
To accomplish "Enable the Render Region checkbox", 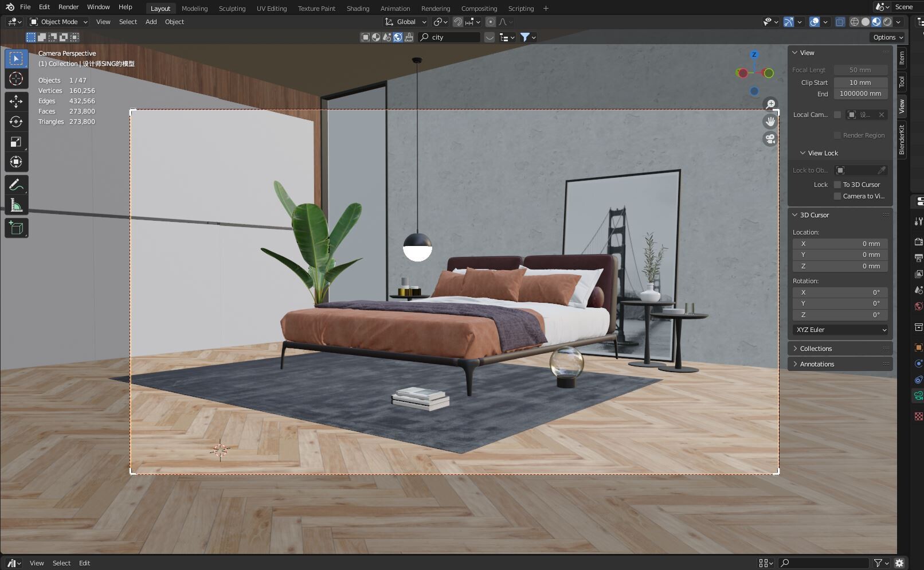I will pos(837,135).
